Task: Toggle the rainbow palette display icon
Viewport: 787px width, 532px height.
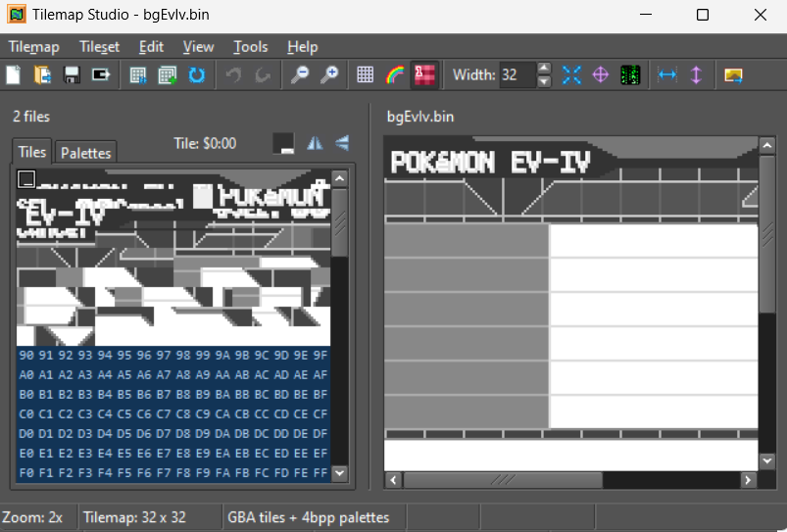Action: [394, 74]
